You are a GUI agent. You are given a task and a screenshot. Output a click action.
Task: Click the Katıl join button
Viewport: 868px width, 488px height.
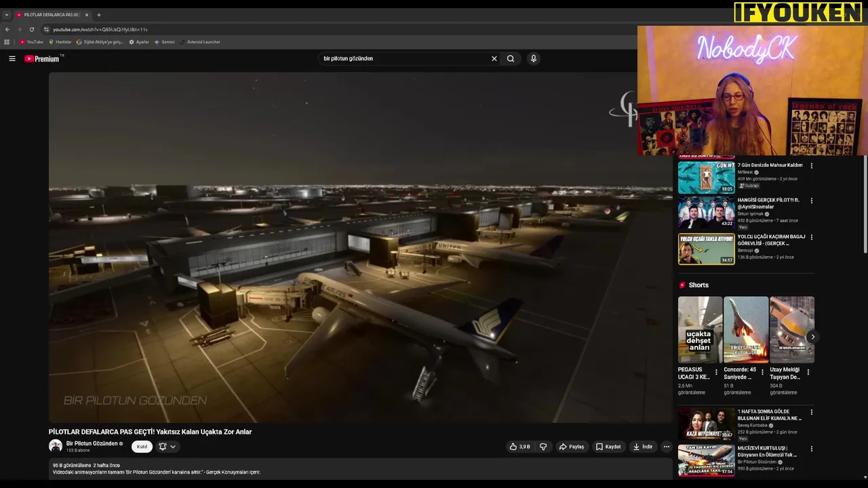pos(142,447)
